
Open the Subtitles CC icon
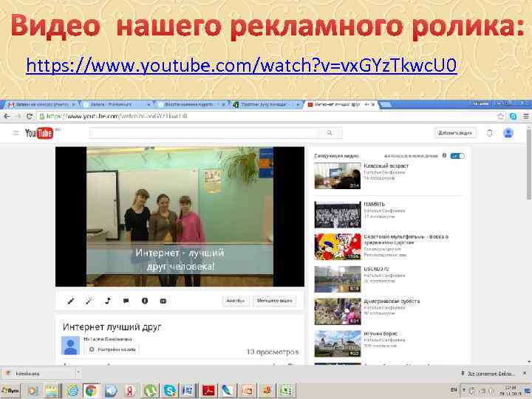click(163, 301)
